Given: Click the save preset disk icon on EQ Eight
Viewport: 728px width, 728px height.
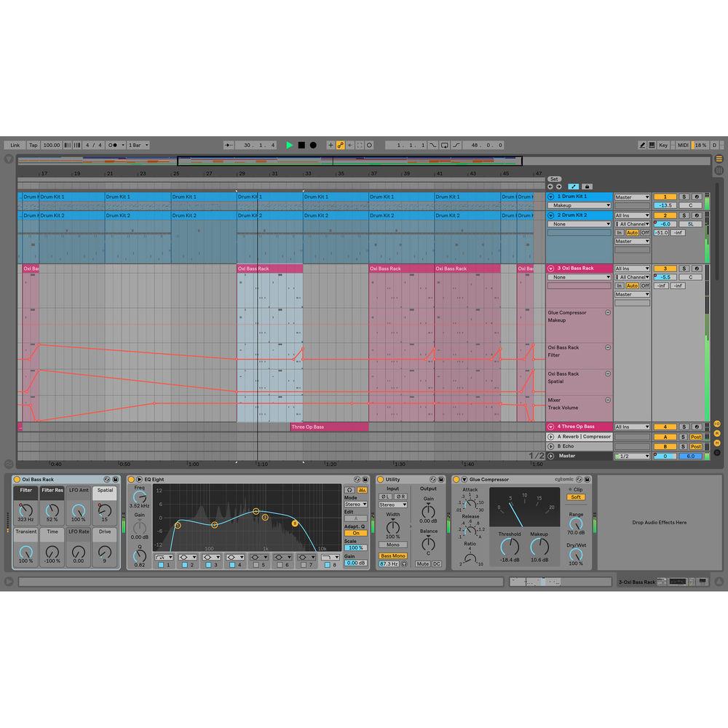Looking at the screenshot, I should coord(365,478).
